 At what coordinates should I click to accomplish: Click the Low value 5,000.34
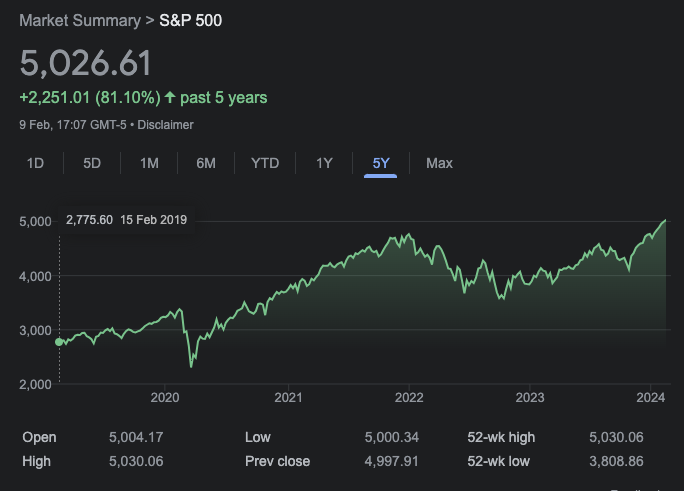[x=392, y=437]
